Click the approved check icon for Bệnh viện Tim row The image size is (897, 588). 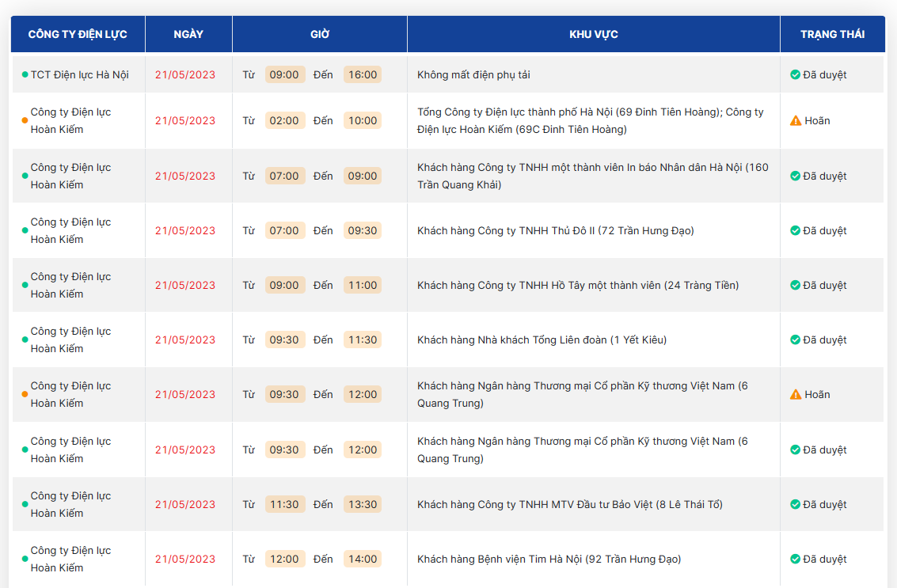pyautogui.click(x=795, y=559)
